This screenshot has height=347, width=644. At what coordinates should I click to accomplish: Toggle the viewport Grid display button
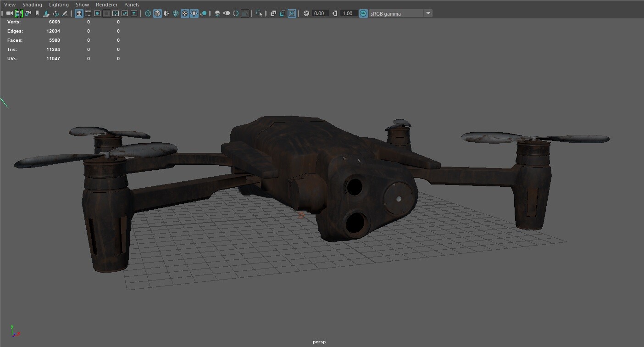(79, 13)
